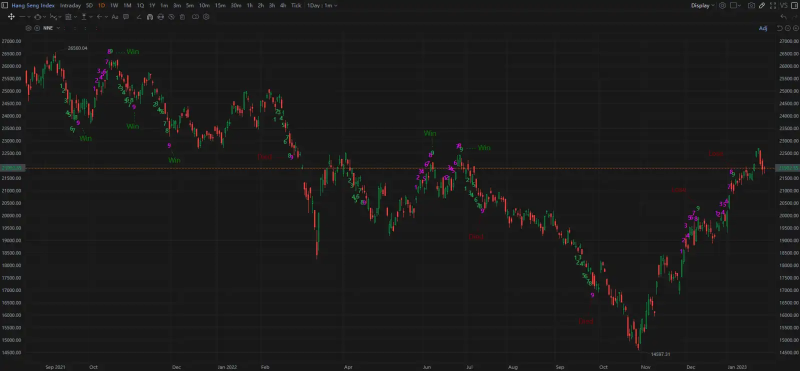The height and width of the screenshot is (371, 800).
Task: Toggle lock drawings icon
Action: (160, 17)
